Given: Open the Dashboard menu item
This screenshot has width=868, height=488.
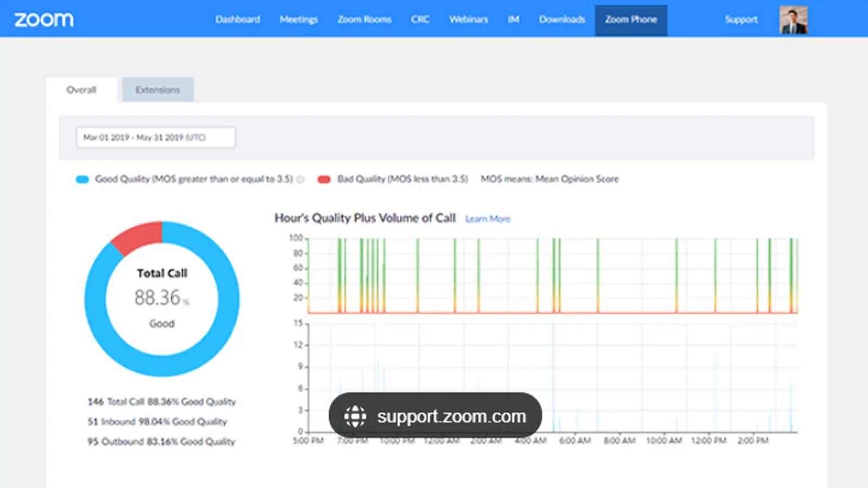Looking at the screenshot, I should 238,20.
